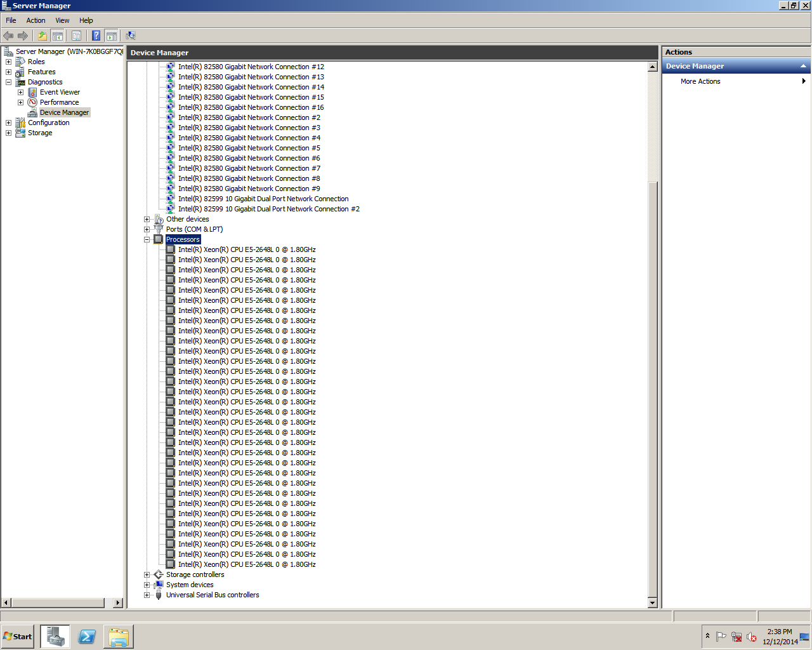Click the Configuration node icon
This screenshot has height=650, width=812.
click(20, 123)
